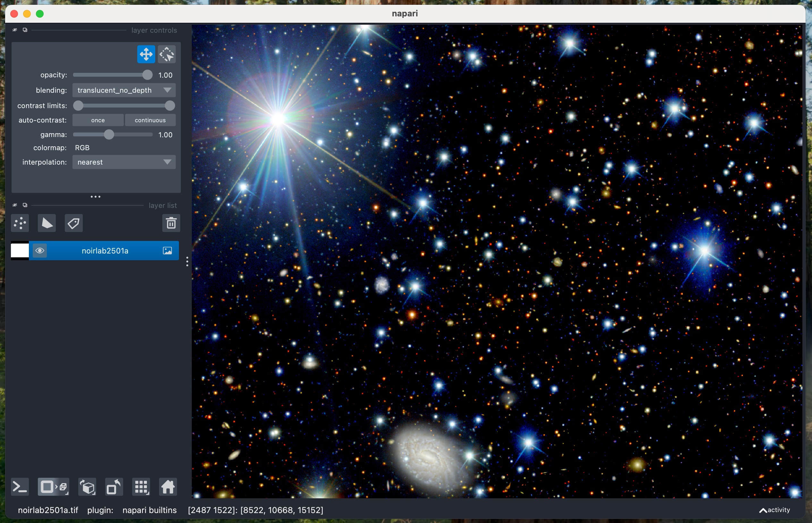Click the gamma slider handle
The height and width of the screenshot is (523, 812).
point(109,135)
